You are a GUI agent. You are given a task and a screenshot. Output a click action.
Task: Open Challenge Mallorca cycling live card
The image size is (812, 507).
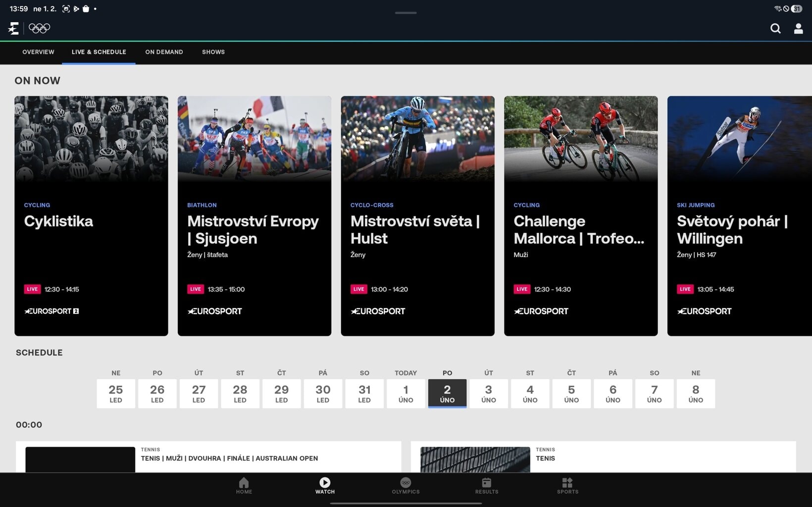coord(580,216)
